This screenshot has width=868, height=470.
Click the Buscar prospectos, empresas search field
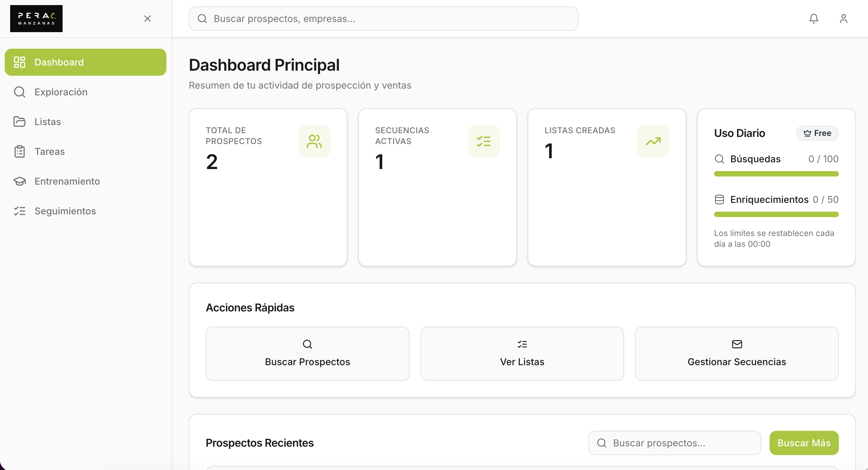[x=383, y=19]
